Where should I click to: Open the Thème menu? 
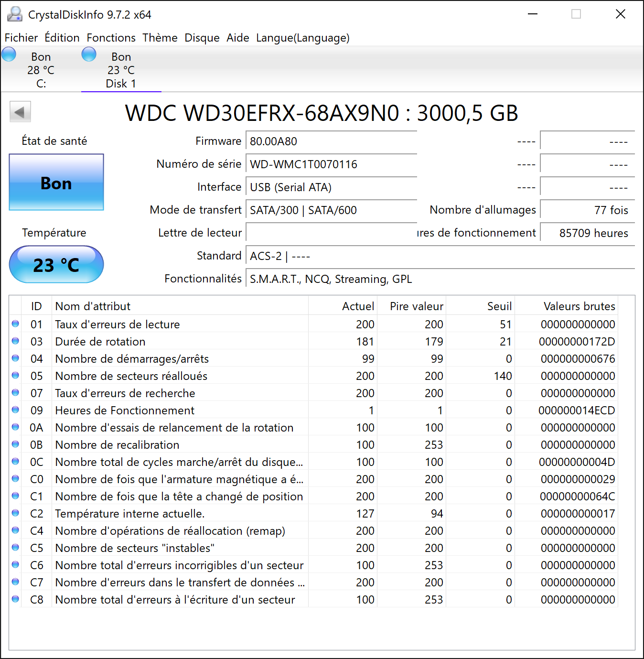pos(160,38)
